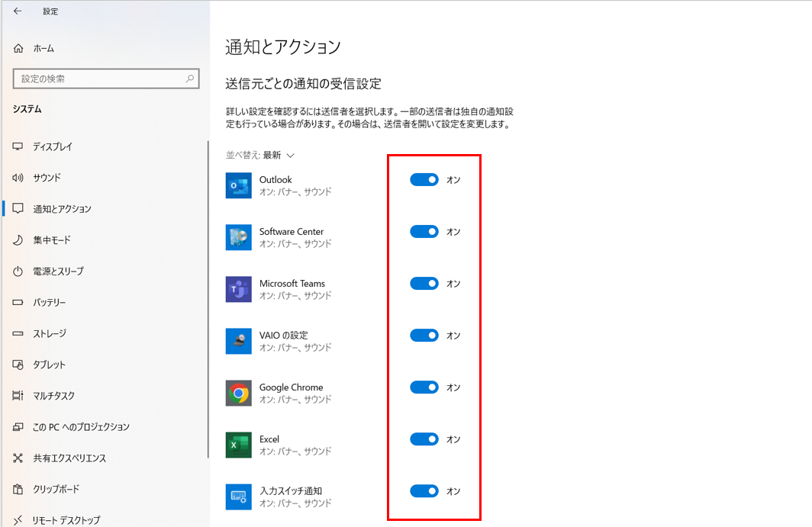Turn off Outlook notifications toggle
This screenshot has width=812, height=527.
pos(424,180)
